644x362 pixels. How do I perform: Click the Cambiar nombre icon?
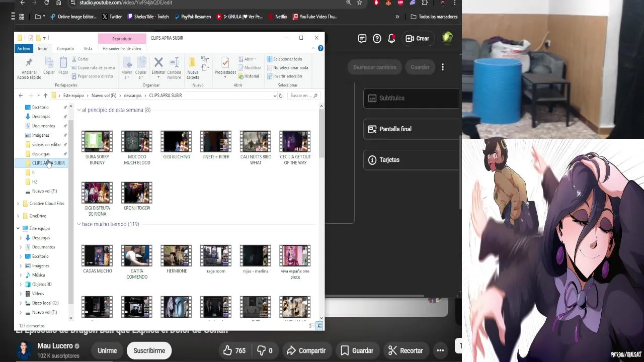pyautogui.click(x=174, y=62)
